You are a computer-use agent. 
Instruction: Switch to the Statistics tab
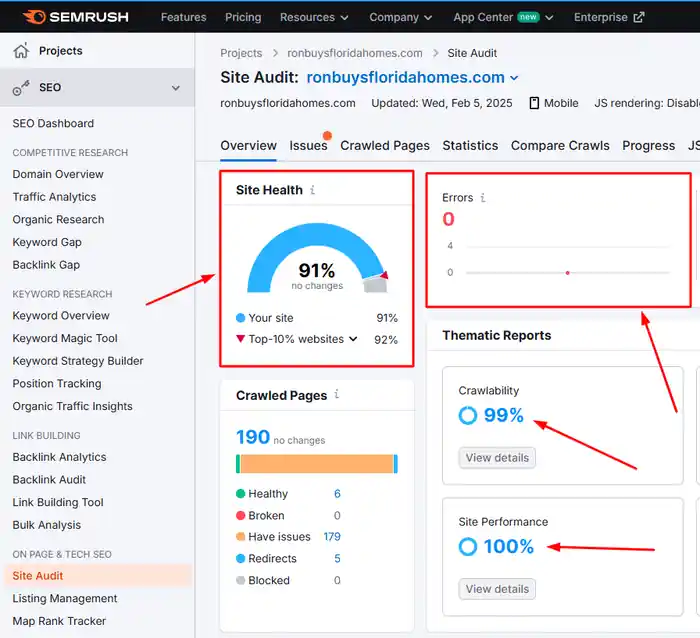point(470,146)
